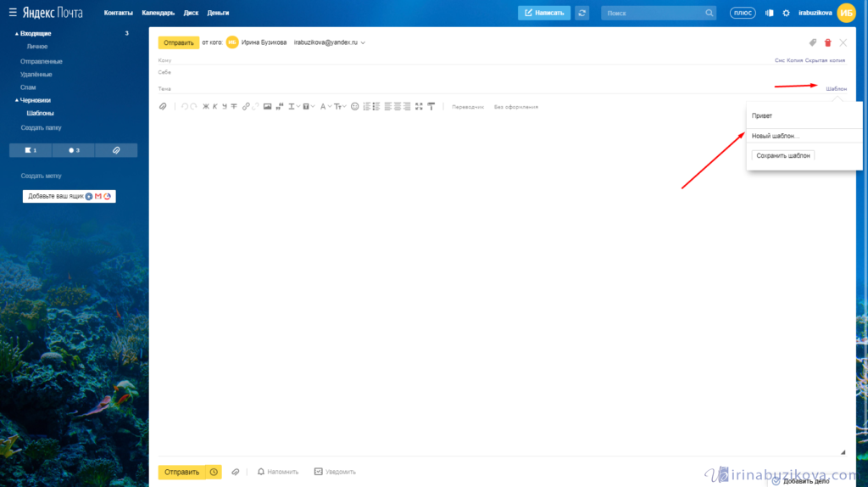Collapse the Черновики folder tree
This screenshot has width=868, height=487.
[16, 100]
